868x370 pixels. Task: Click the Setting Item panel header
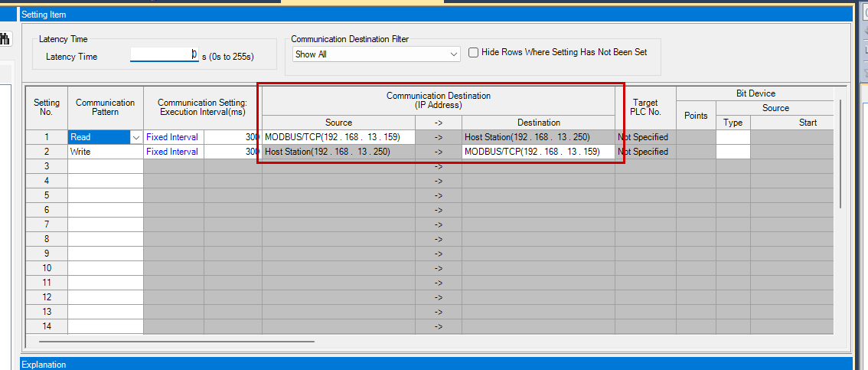point(436,15)
